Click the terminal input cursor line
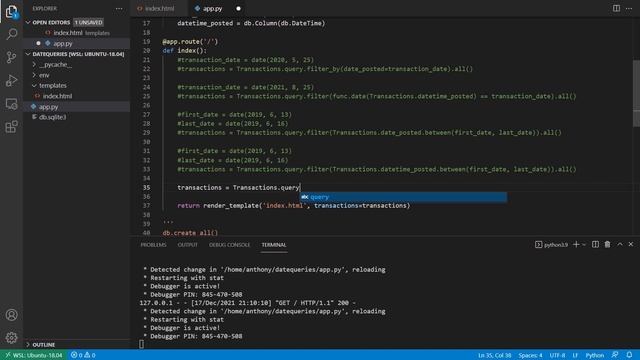Screen dimensions: 640x360 142,344
